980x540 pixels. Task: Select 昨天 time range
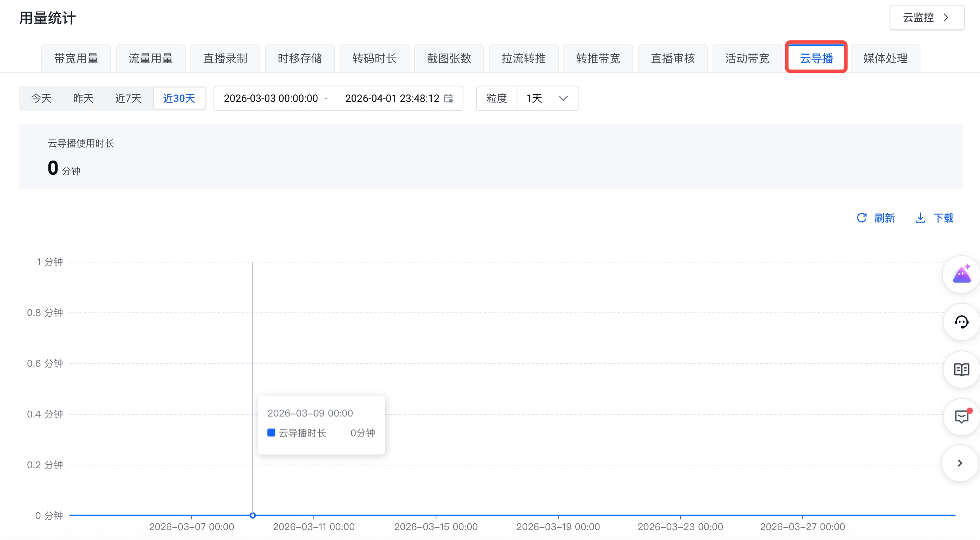tap(83, 98)
